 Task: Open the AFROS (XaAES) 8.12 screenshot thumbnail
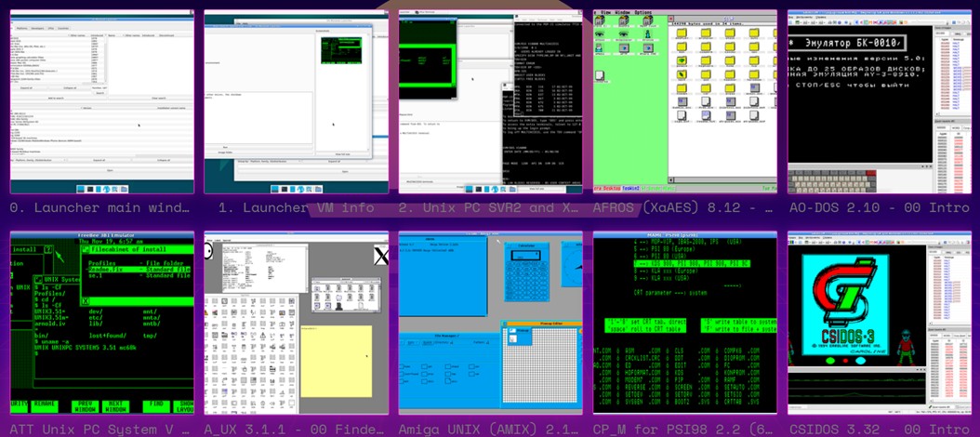click(x=685, y=101)
